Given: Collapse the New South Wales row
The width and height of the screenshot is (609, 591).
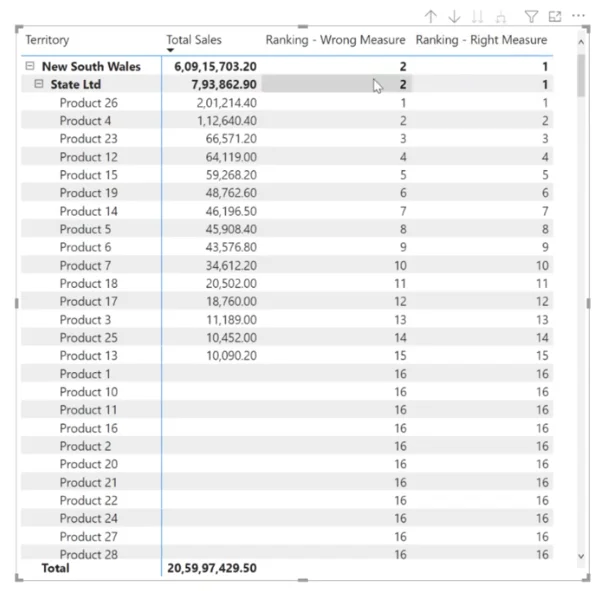Looking at the screenshot, I should (30, 66).
